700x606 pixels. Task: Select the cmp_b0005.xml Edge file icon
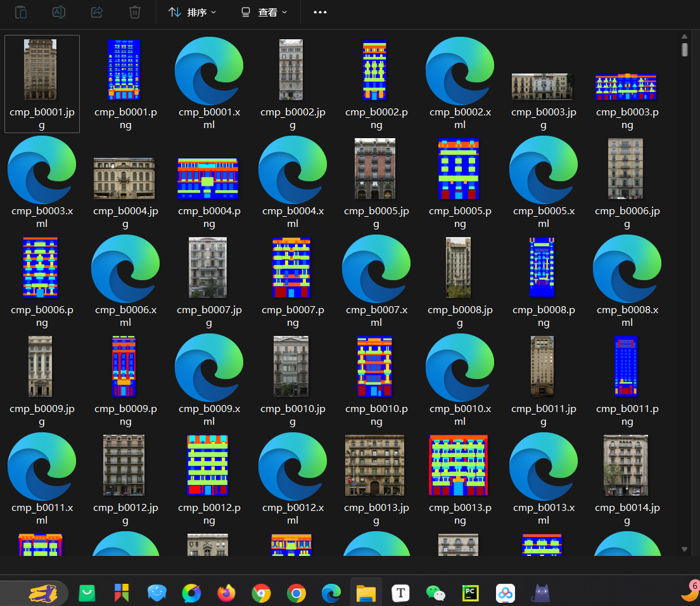click(x=544, y=170)
